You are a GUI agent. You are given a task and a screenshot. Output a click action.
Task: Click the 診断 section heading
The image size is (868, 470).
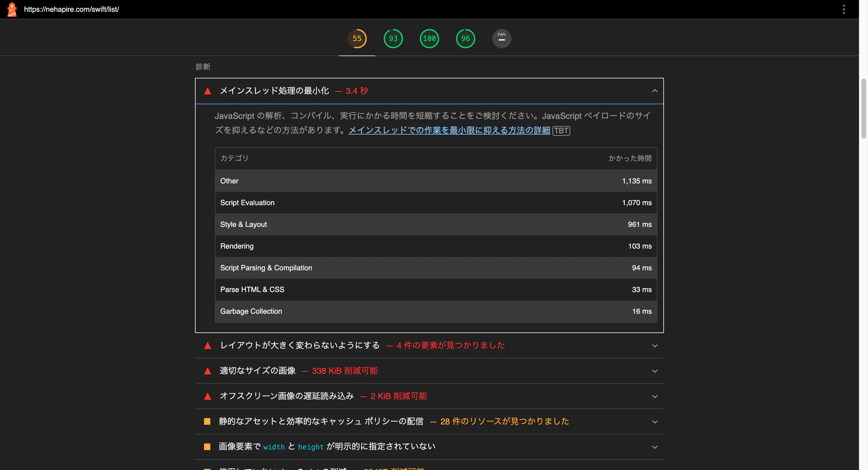(203, 67)
